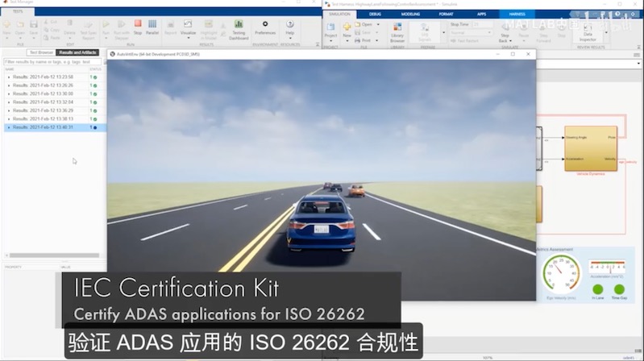Viewport: 644px width, 361px height.
Task: Click Print in Simulink File section
Action: pyautogui.click(x=363, y=40)
